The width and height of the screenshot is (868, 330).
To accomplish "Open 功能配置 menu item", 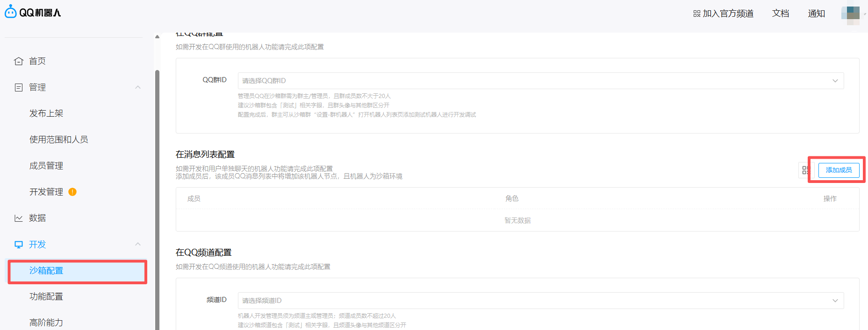I will click(x=46, y=296).
